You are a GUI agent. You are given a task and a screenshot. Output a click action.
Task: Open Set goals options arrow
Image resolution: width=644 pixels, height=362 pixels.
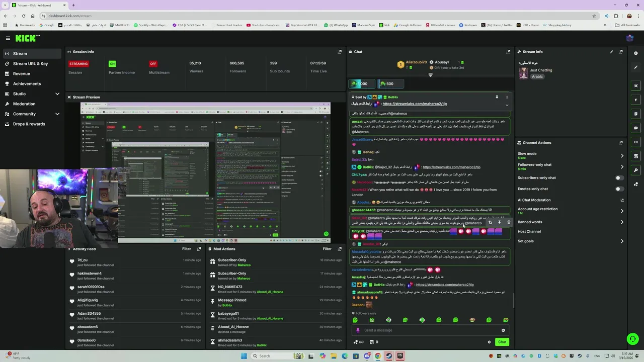click(x=622, y=241)
